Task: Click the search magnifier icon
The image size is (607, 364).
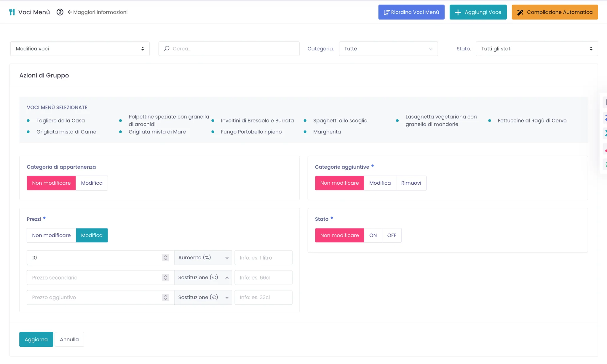Action: pyautogui.click(x=167, y=49)
